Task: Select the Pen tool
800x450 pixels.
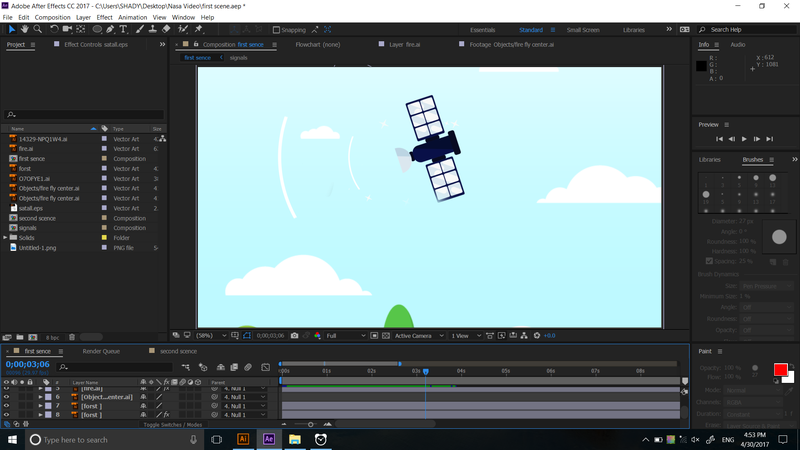Action: click(110, 29)
